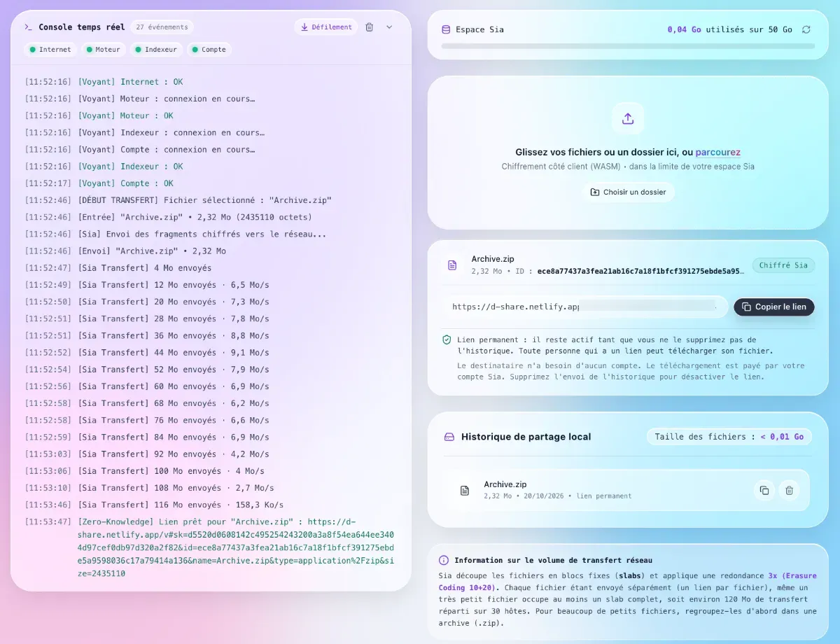Click the Moteur status chip
840x644 pixels.
pos(104,50)
